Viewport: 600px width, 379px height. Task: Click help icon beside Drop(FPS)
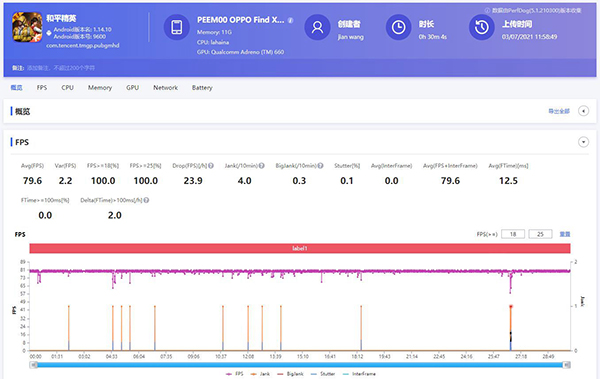click(x=211, y=166)
